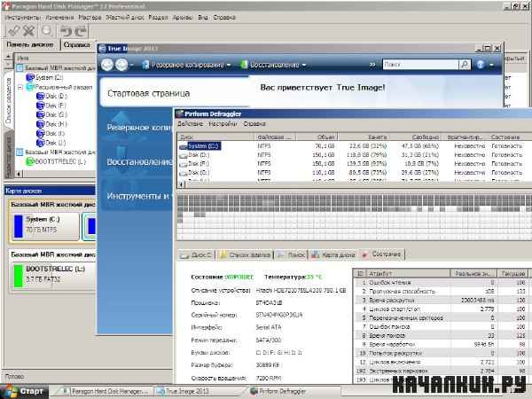
Task: Open the Действие menu in Defraggler
Action: [x=190, y=124]
